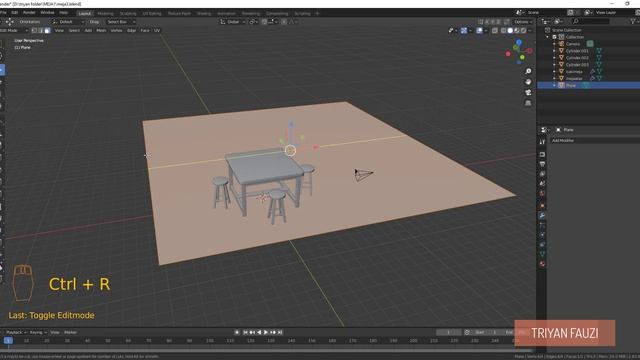The height and width of the screenshot is (360, 640).
Task: Open timeline Keying popover
Action: pyautogui.click(x=38, y=333)
